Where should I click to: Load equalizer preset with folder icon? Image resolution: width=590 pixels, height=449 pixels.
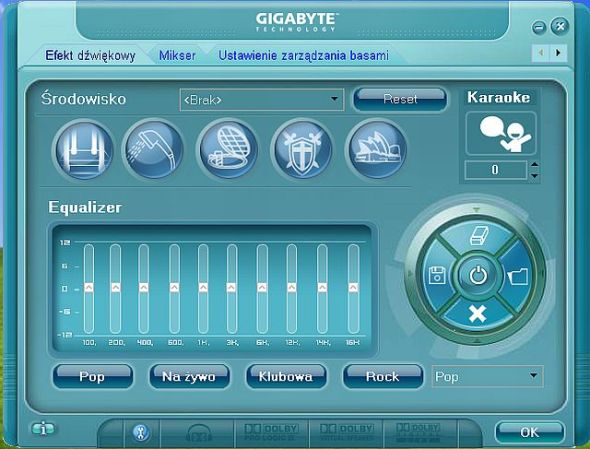tap(519, 277)
